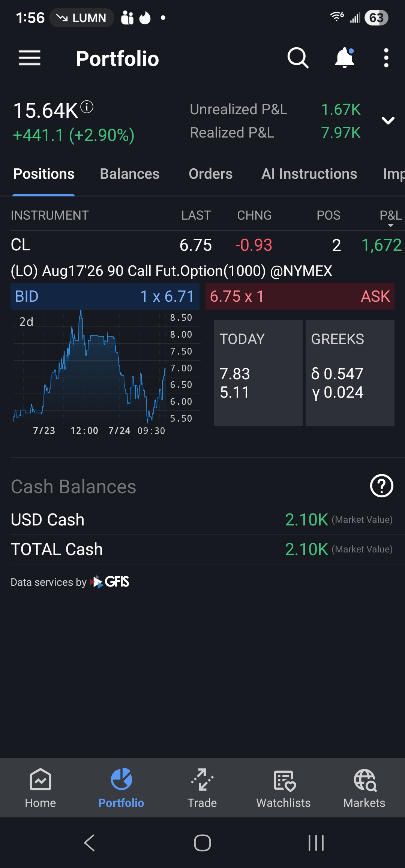
Task: Open the AI Instructions tab
Action: coord(309,174)
